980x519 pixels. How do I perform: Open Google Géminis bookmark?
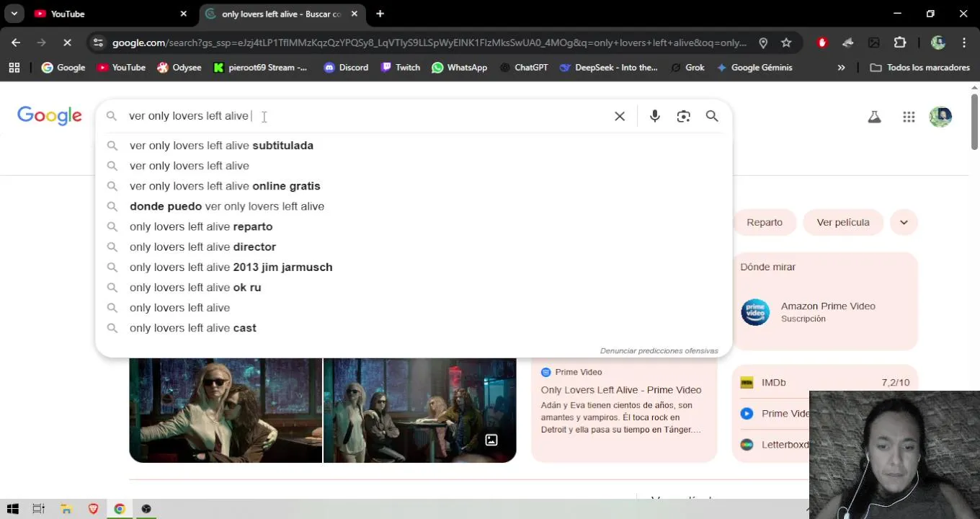754,67
